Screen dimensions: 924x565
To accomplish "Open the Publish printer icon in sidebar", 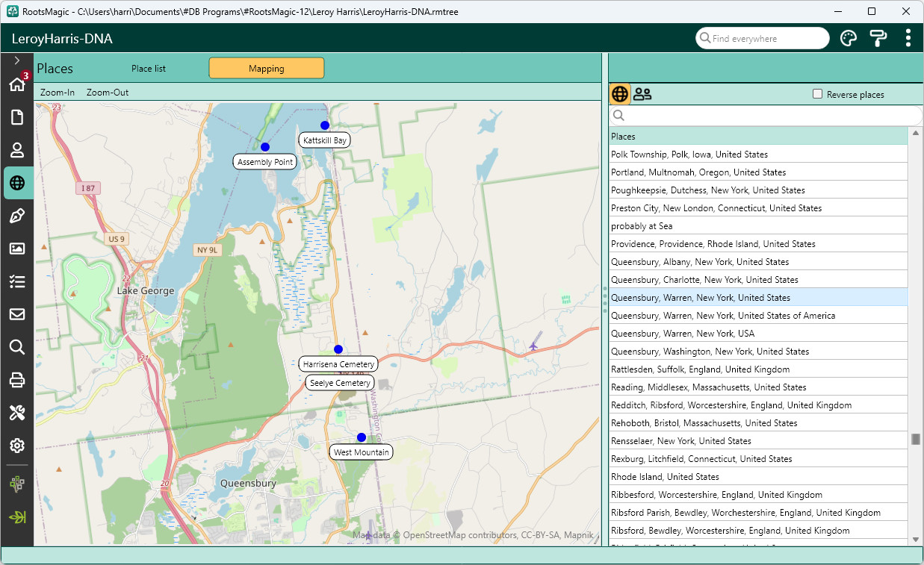I will (17, 380).
